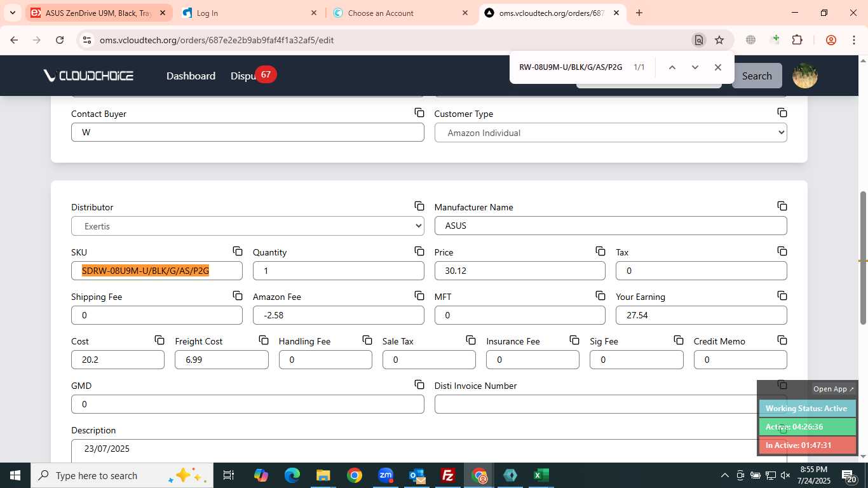The height and width of the screenshot is (488, 868).
Task: Switch to ASUS ZenDrive U9M tab
Action: tap(98, 13)
